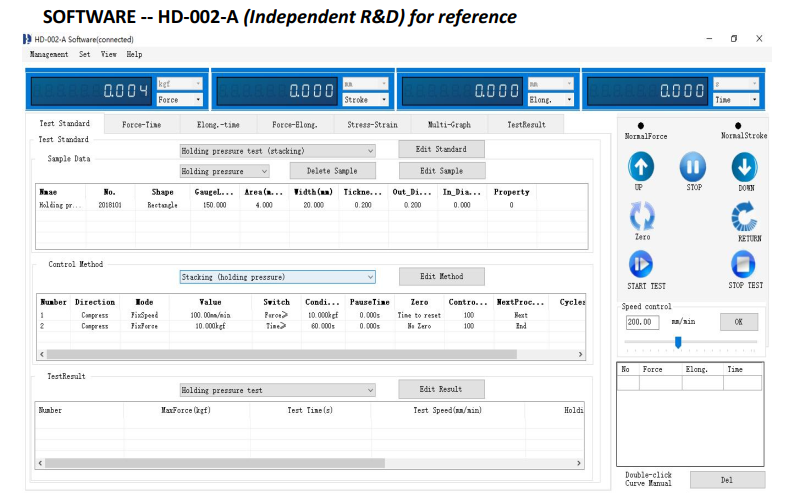Screen dimensions: 792x503
Task: Click the Edit Standard button
Action: pyautogui.click(x=440, y=149)
